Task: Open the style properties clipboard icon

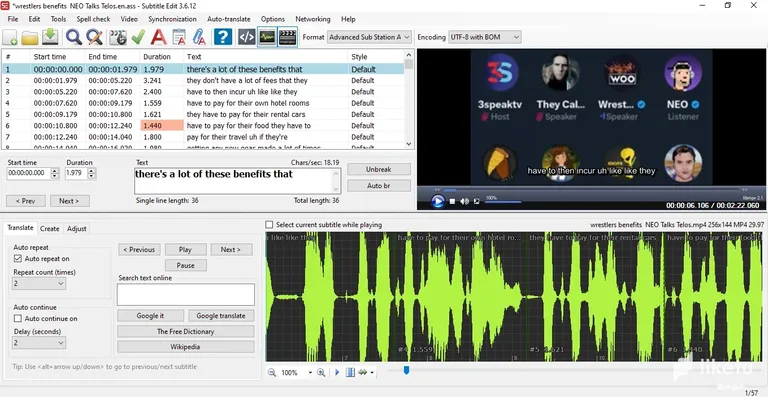Action: pyautogui.click(x=179, y=37)
